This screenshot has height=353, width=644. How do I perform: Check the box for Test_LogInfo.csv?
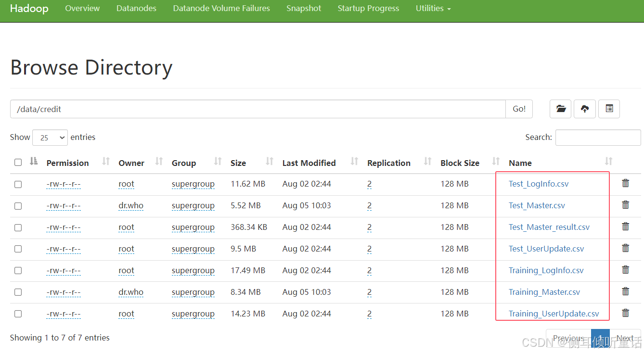(x=18, y=184)
